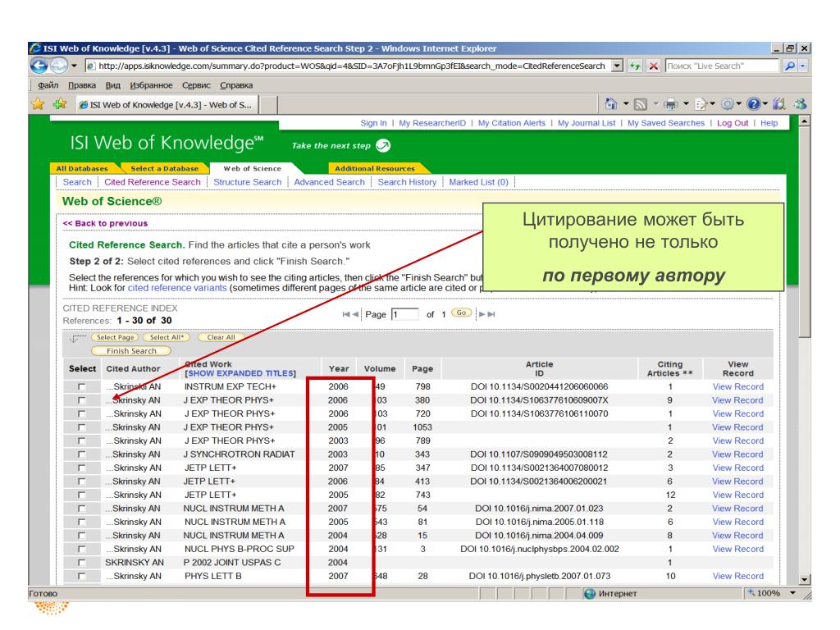Open View Record for PHYS LETT B row
Screen dimensions: 840x630
[738, 577]
